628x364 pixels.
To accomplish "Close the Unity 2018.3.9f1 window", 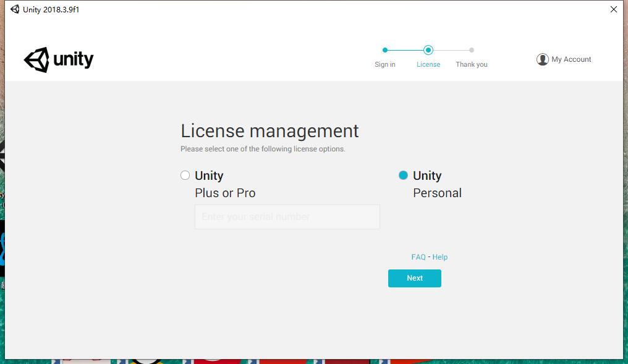I will pyautogui.click(x=614, y=9).
